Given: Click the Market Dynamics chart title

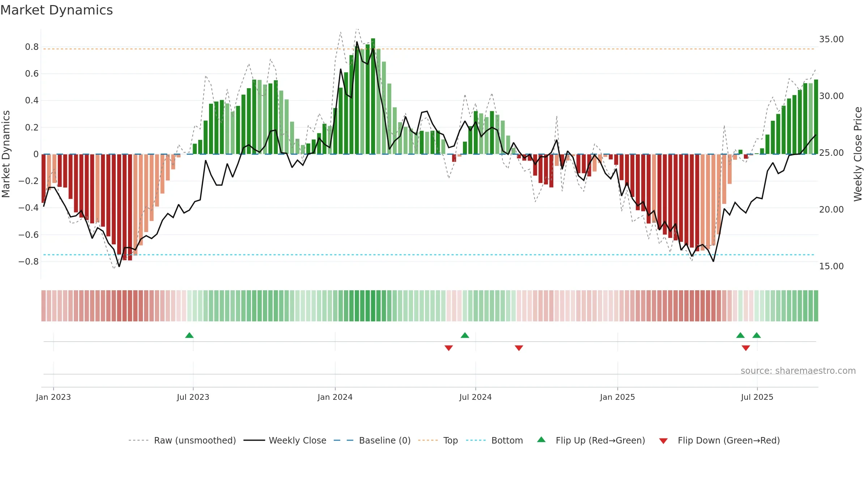Looking at the screenshot, I should 56,10.
